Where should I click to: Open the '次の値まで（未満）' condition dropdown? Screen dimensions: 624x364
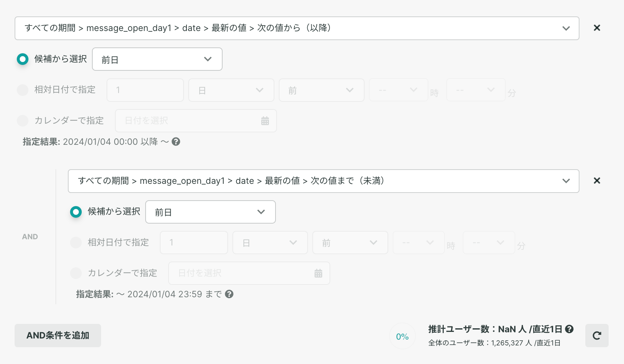click(323, 181)
